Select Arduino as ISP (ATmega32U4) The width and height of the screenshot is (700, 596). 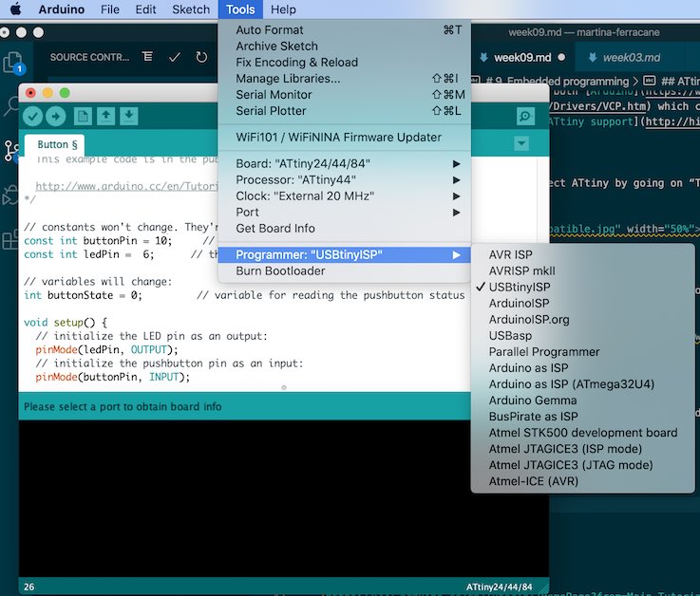[582, 384]
